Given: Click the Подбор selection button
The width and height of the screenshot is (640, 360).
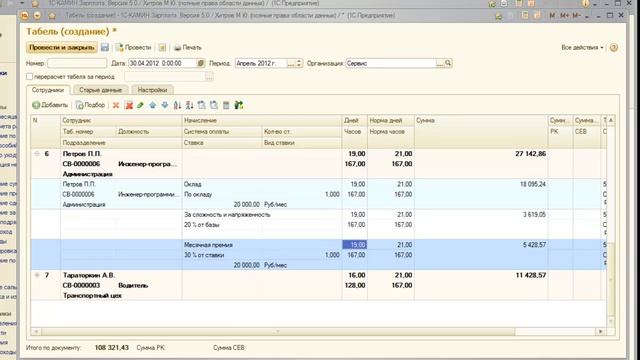Looking at the screenshot, I should 91,105.
